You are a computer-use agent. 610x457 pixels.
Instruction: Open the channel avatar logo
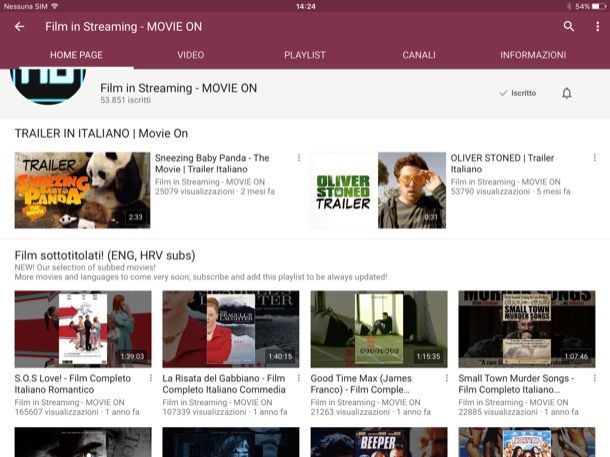pyautogui.click(x=48, y=86)
